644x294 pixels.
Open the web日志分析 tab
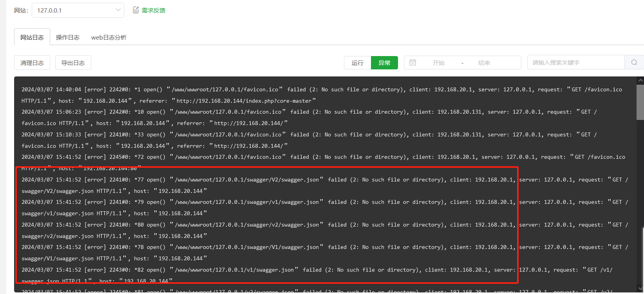pyautogui.click(x=109, y=37)
